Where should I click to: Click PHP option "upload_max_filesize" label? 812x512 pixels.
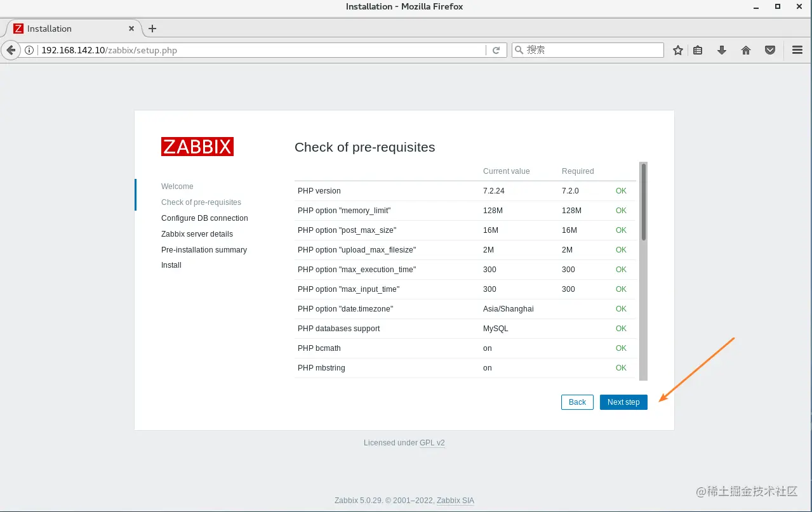(357, 250)
